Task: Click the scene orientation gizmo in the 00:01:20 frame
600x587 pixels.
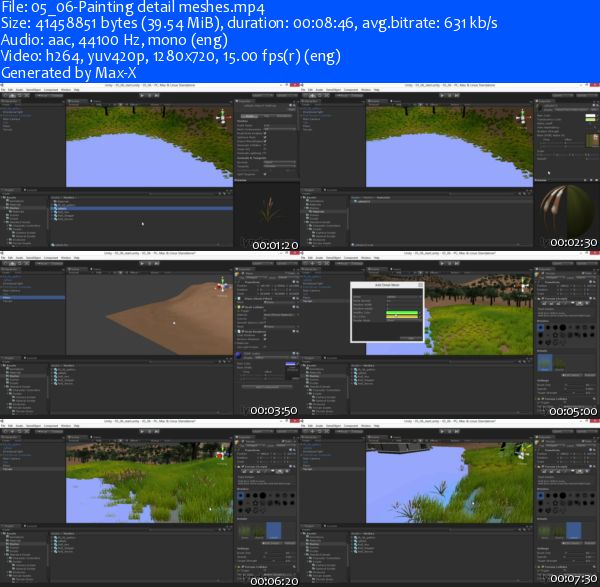Action: coord(223,117)
